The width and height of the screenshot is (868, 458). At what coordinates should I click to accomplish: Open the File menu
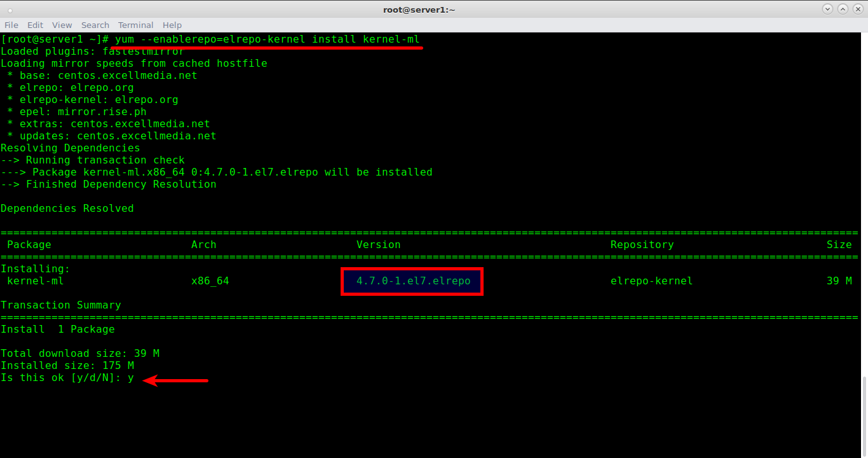click(x=11, y=25)
